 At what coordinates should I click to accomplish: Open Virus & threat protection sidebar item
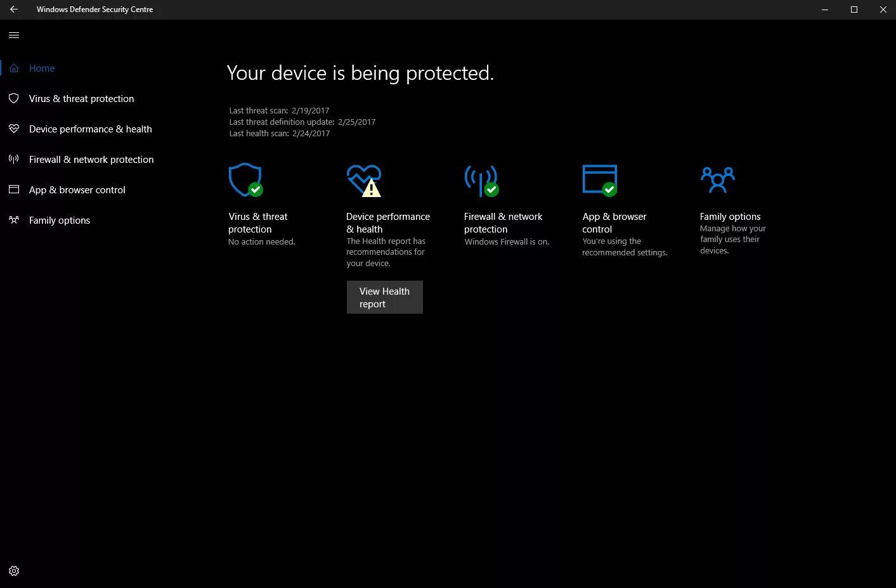81,98
